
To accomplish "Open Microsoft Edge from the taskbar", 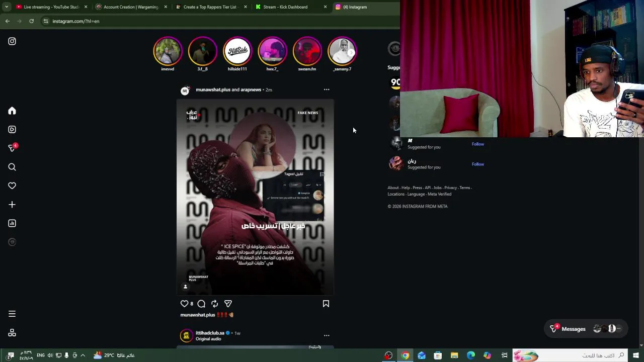I will tap(471, 355).
